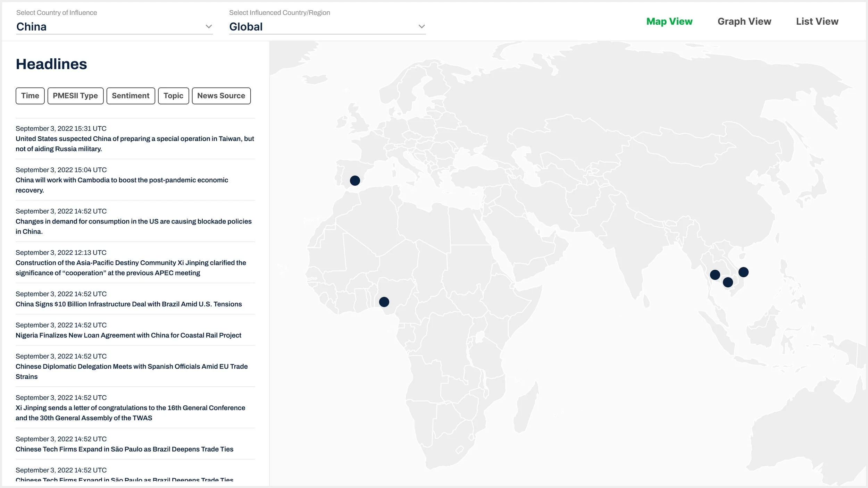This screenshot has width=868, height=488.
Task: Open the Influenced Country/Region dropdown arrow
Action: click(x=422, y=27)
